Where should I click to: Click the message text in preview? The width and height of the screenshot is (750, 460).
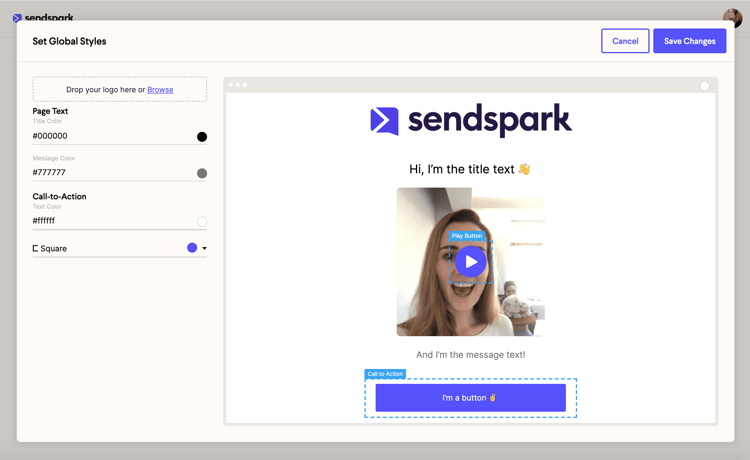tap(471, 355)
